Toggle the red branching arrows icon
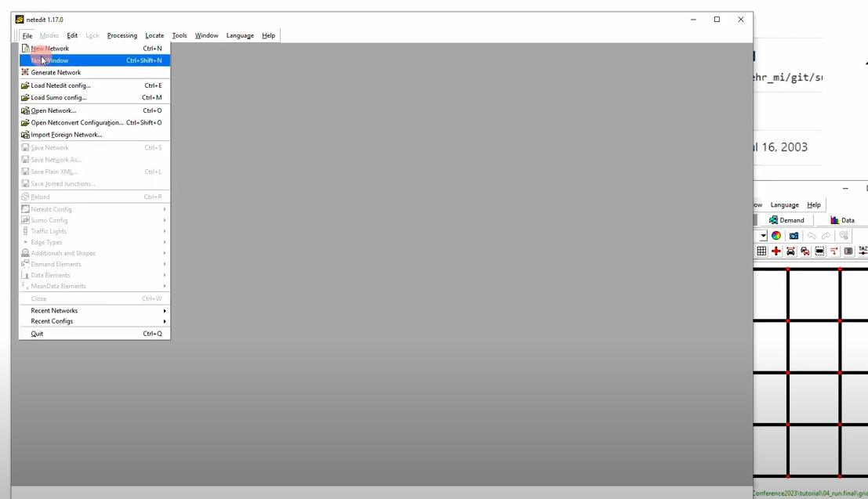 [833, 251]
